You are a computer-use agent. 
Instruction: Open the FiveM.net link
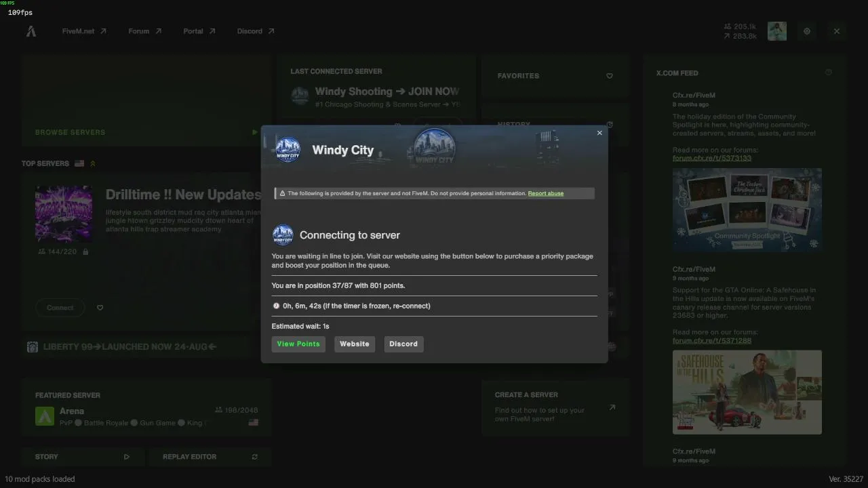(x=84, y=31)
